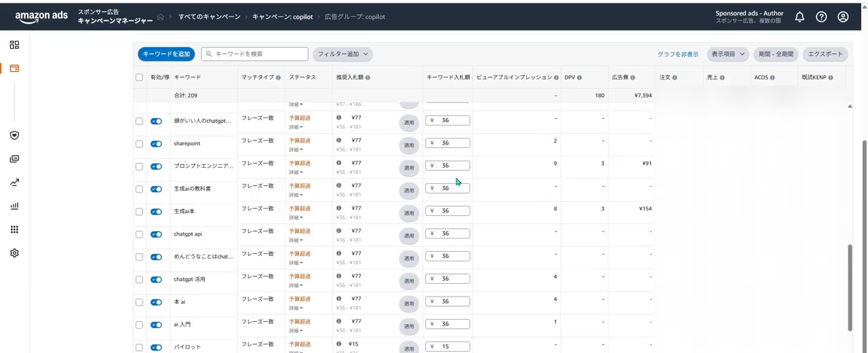This screenshot has width=868, height=353.
Task: Open notifications bell icon
Action: (800, 17)
